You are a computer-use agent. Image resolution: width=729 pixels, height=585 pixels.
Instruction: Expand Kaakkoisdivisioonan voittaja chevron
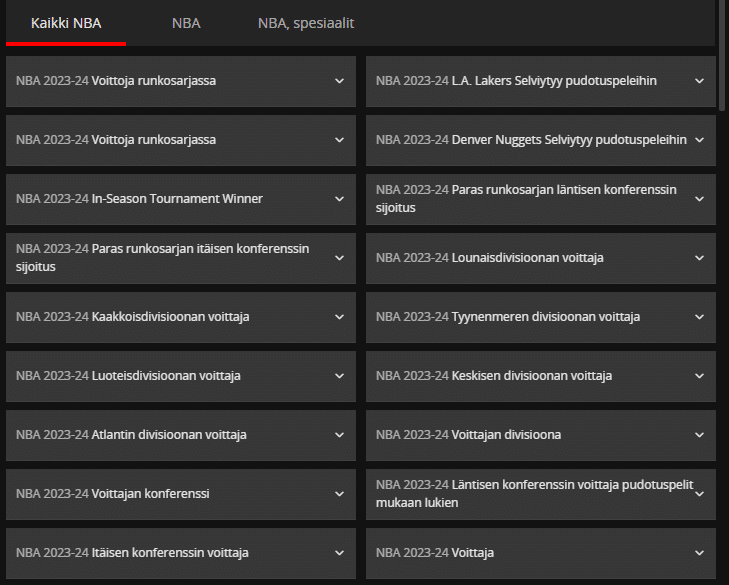point(339,317)
